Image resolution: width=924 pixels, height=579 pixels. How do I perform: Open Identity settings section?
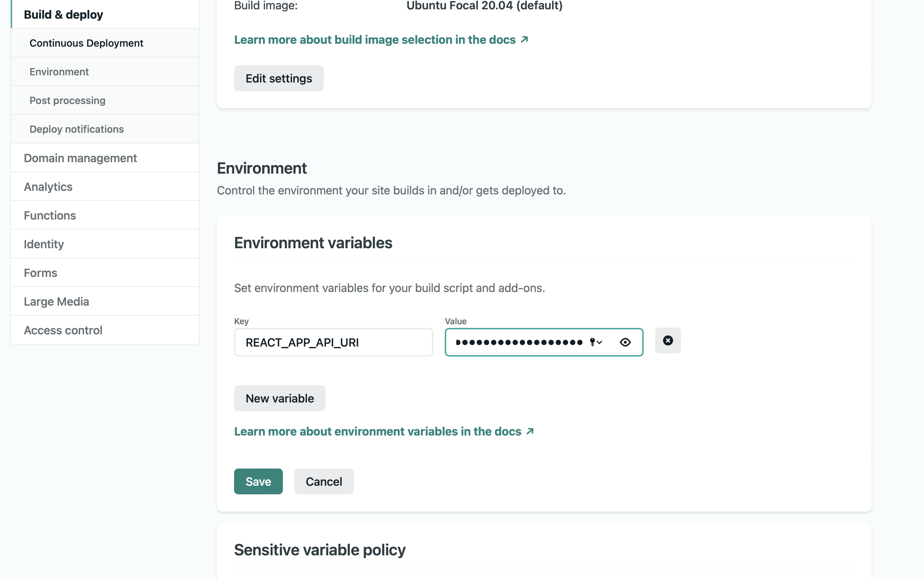[44, 244]
